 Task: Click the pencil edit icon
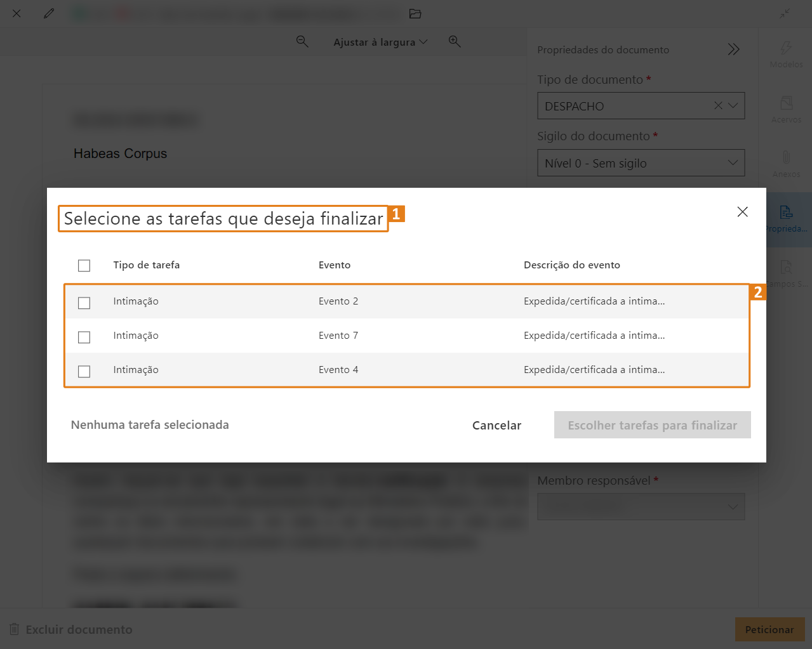click(x=49, y=13)
